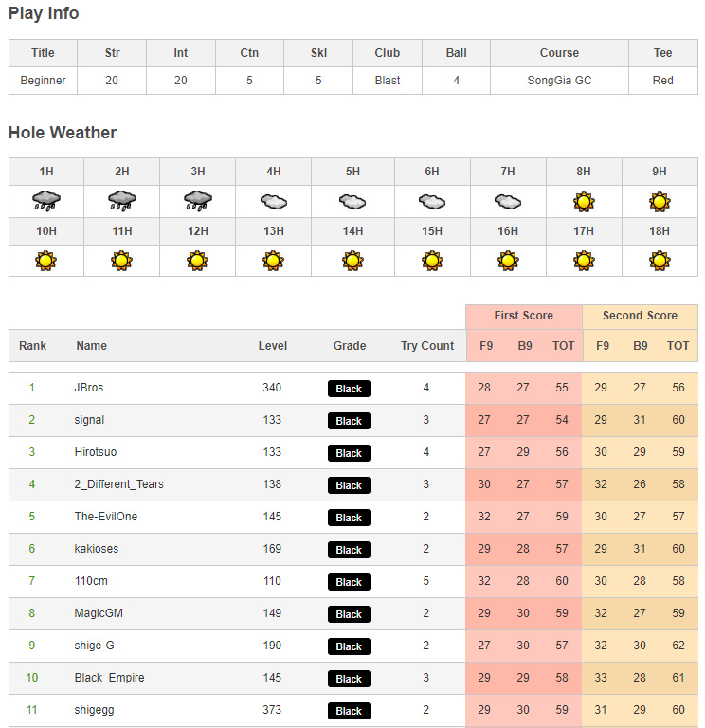Click the cloudy weather icon under 4H
Screen dimensions: 705x728
pyautogui.click(x=273, y=201)
